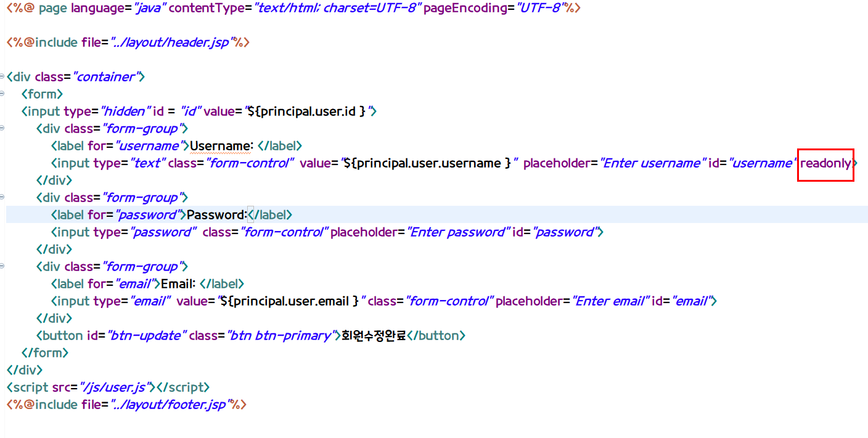Click the opening <form> tag

tap(43, 94)
